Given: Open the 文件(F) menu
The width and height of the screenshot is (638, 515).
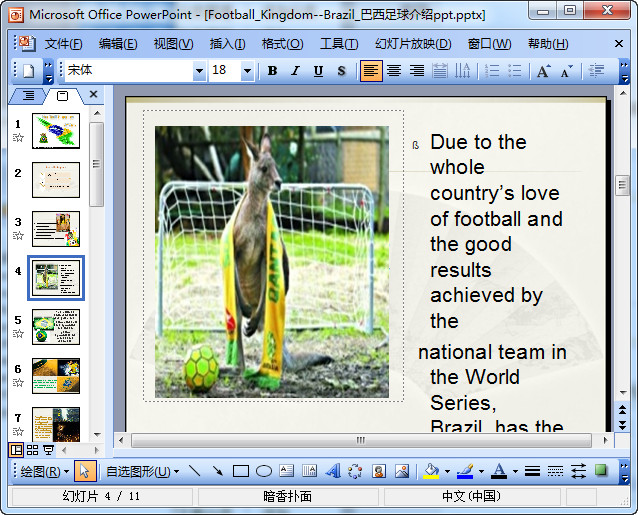Looking at the screenshot, I should click(x=63, y=44).
